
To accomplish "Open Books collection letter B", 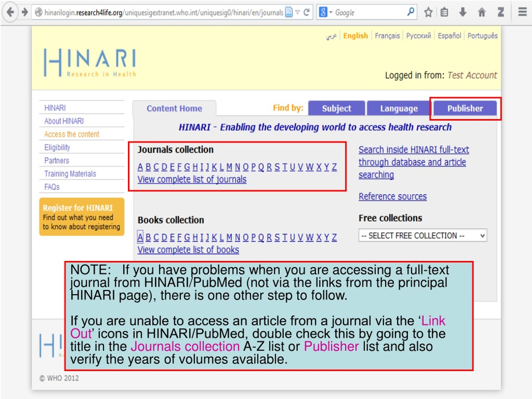I will click(x=148, y=237).
